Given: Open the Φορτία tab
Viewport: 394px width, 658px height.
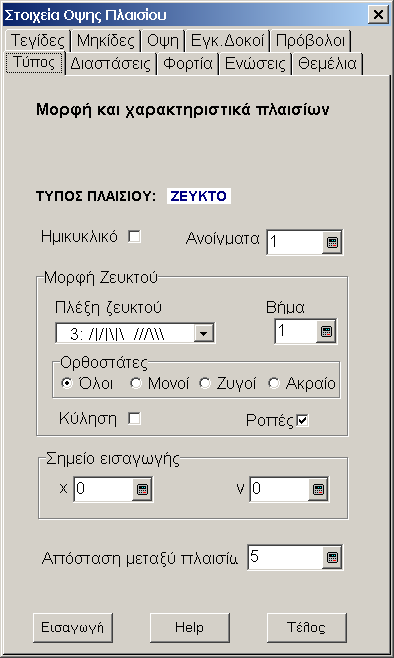Looking at the screenshot, I should [188, 64].
